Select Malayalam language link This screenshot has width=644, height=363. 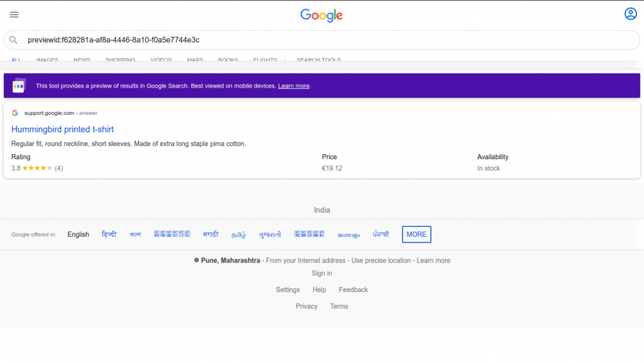tap(348, 235)
